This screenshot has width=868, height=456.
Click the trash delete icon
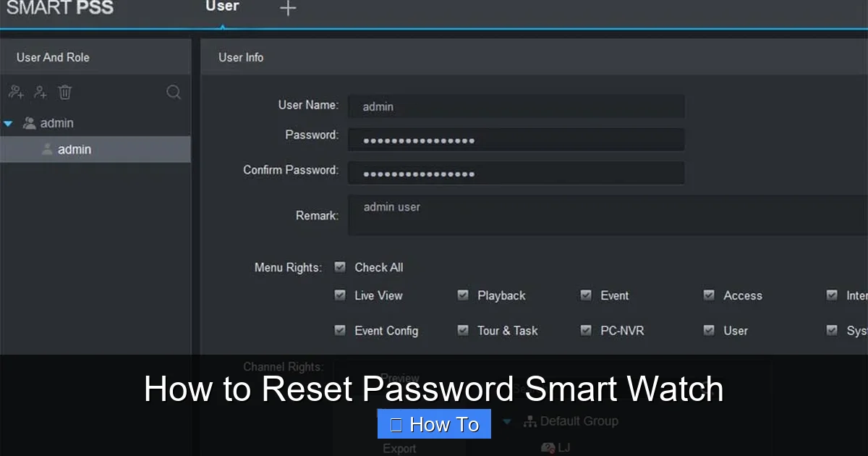pyautogui.click(x=65, y=92)
